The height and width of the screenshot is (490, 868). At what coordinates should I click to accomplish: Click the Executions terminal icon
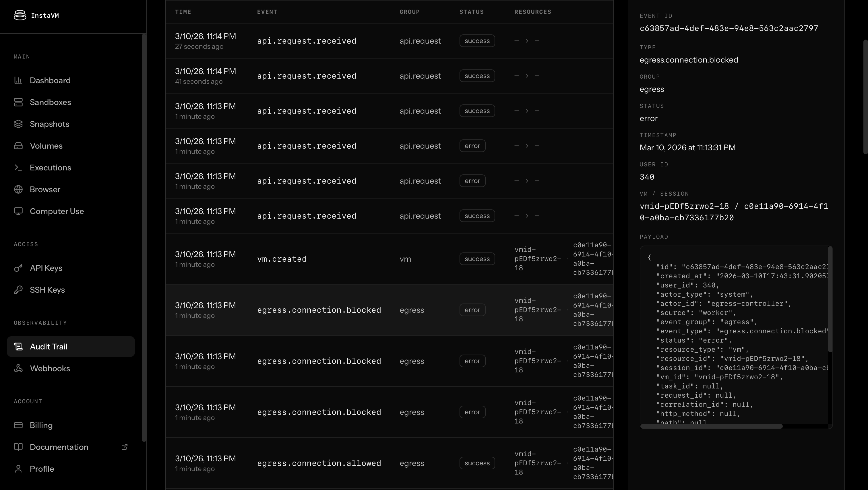[18, 167]
